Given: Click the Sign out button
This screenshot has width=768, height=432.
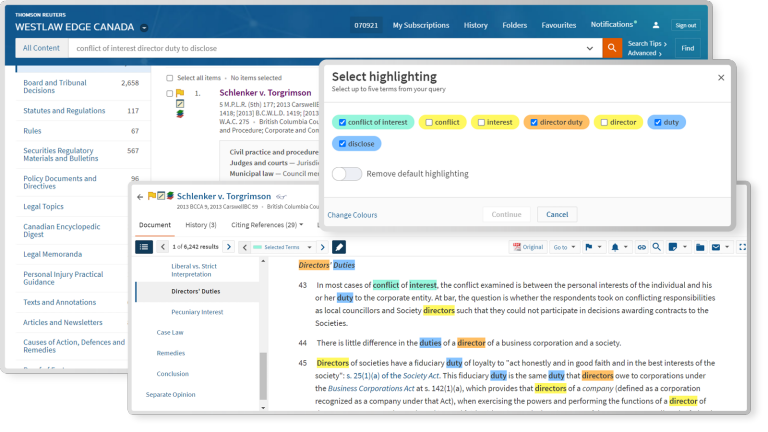Looking at the screenshot, I should click(686, 25).
